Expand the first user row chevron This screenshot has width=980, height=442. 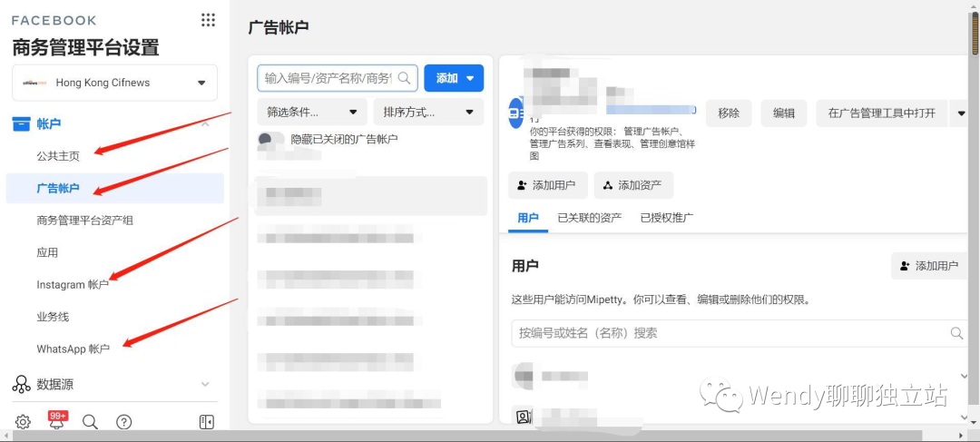pos(964,376)
